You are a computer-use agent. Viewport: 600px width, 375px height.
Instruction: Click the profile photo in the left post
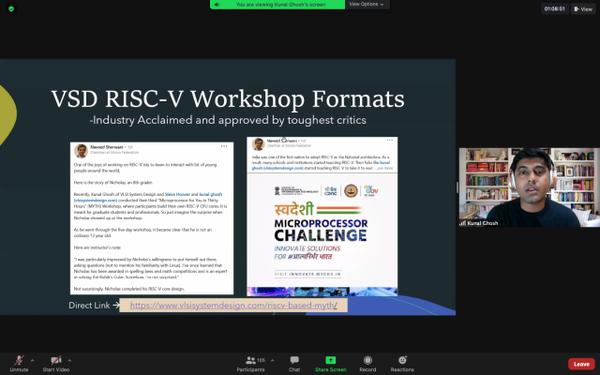tap(81, 151)
